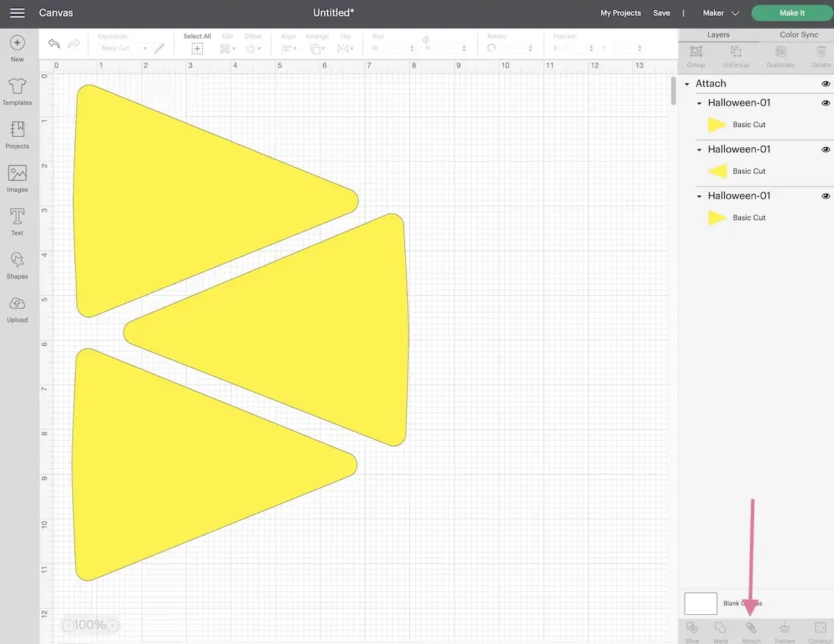Open the Images library
This screenshot has width=834, height=644.
(17, 179)
